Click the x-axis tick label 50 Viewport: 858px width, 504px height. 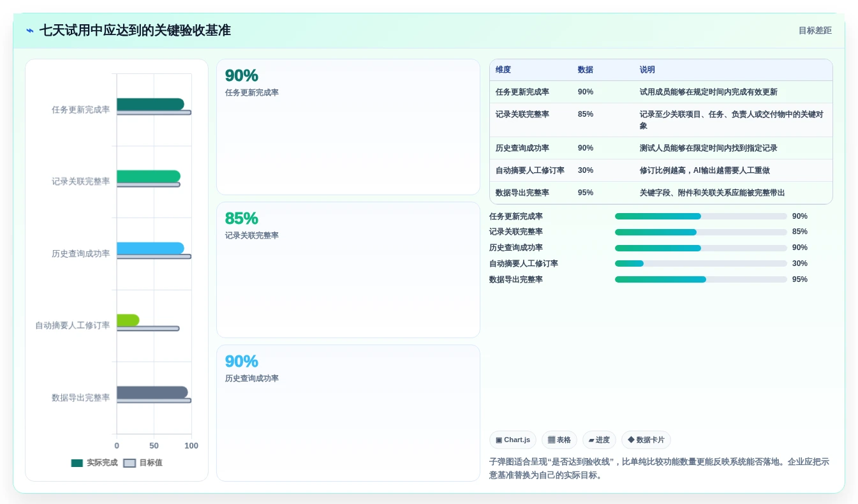click(154, 446)
